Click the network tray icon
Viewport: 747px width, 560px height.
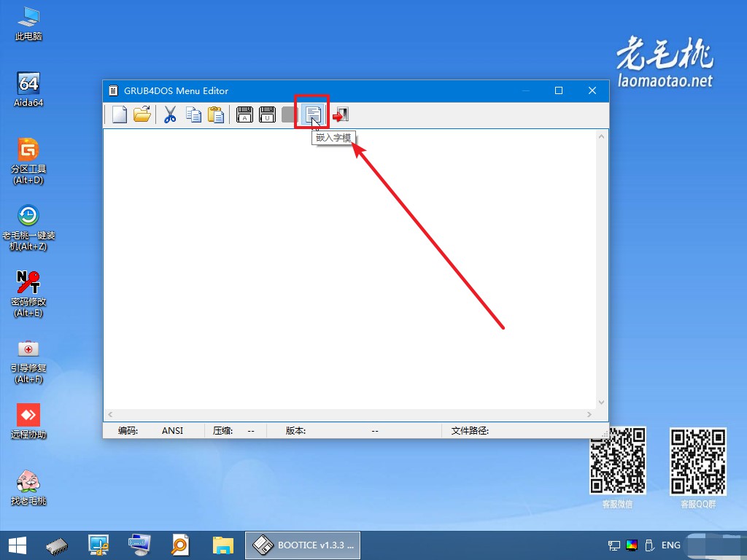[x=614, y=545]
